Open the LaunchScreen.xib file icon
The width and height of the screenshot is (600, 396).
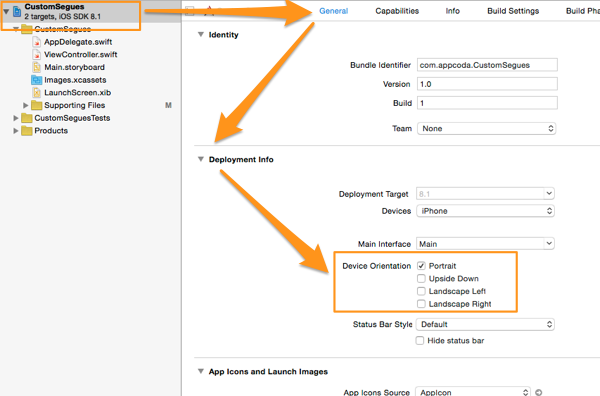37,93
